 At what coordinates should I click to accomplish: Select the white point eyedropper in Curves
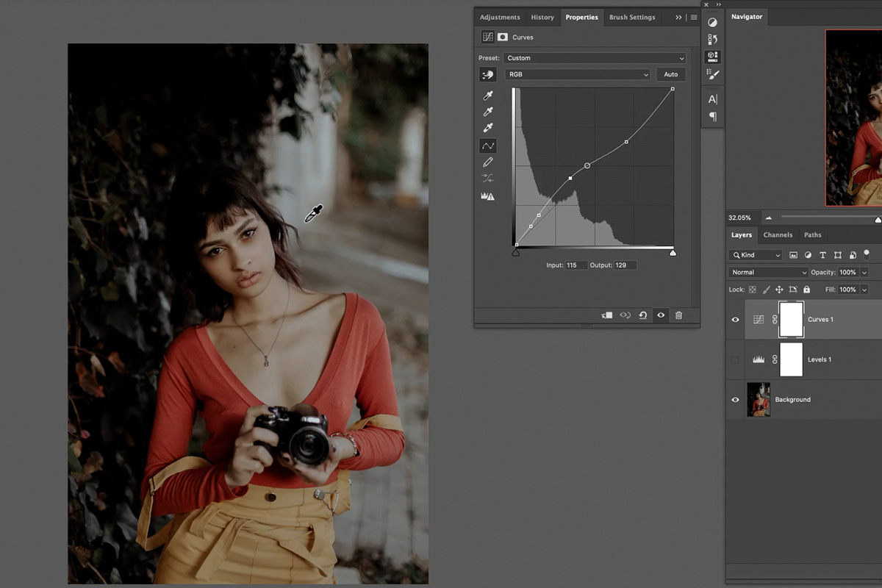tap(487, 125)
